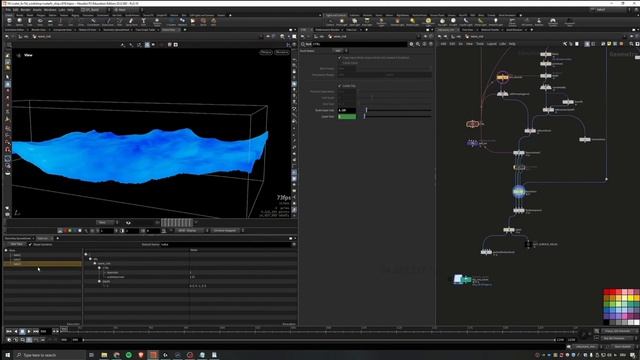Click the yellow-highlighted node in network
This screenshot has width=640, height=360.
[502, 77]
